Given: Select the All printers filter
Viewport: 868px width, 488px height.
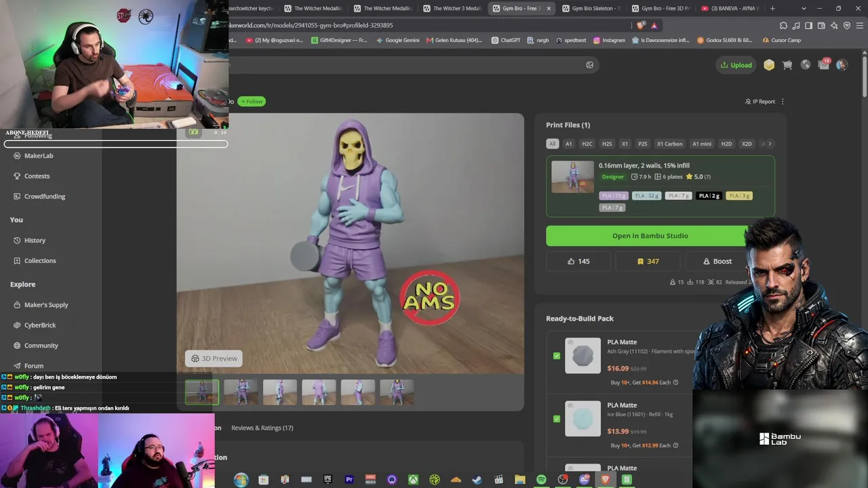Looking at the screenshot, I should pyautogui.click(x=553, y=144).
